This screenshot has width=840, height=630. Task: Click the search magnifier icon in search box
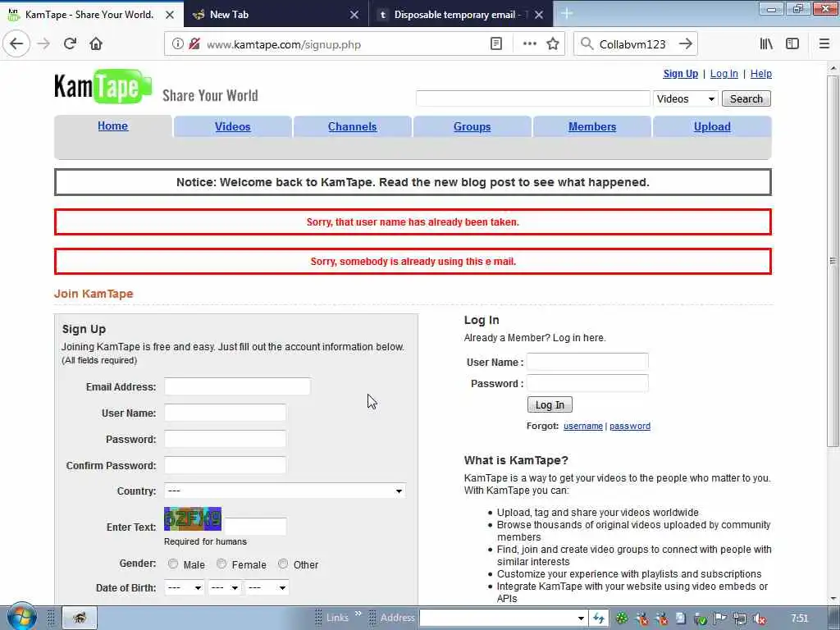tap(587, 44)
